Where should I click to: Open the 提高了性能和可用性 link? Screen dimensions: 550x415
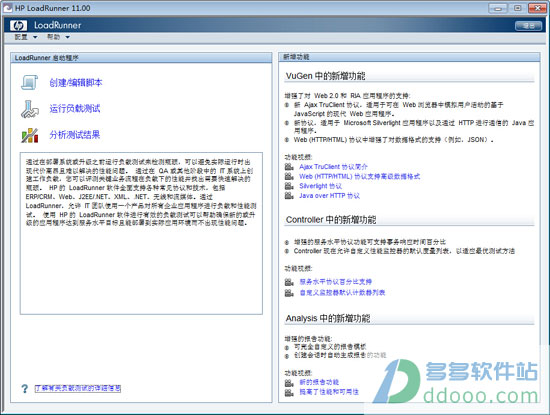(x=329, y=392)
